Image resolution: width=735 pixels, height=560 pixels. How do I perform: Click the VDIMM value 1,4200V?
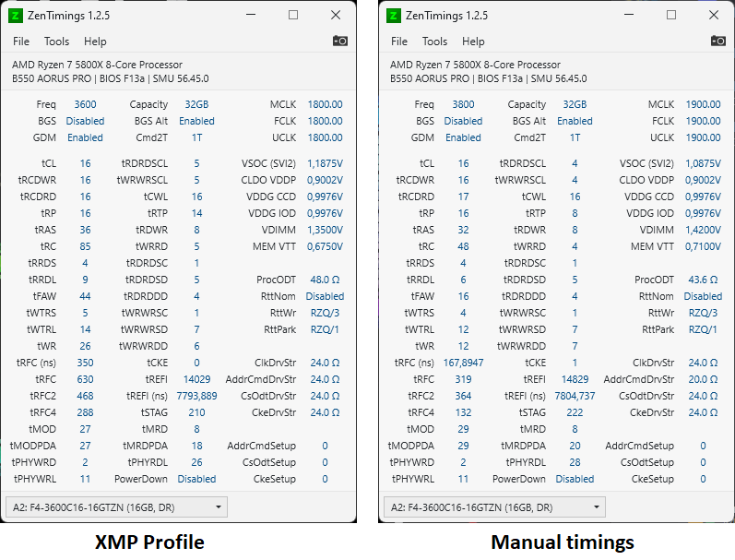point(703,230)
